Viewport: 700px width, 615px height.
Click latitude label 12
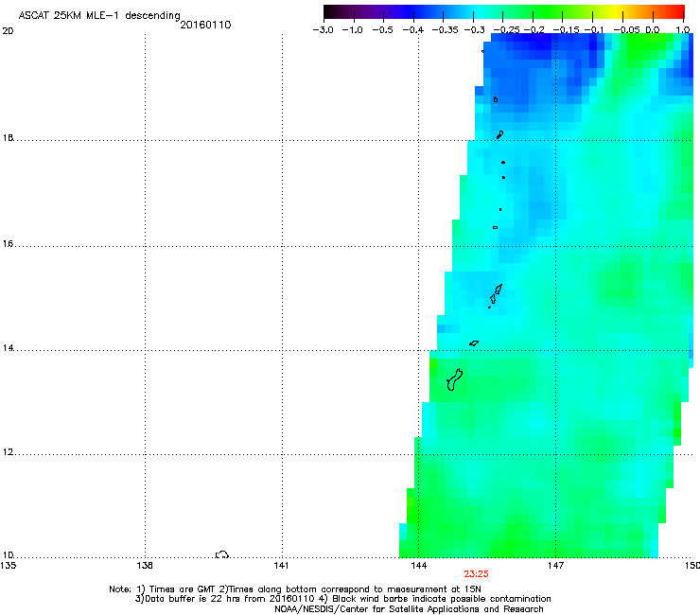(8, 452)
